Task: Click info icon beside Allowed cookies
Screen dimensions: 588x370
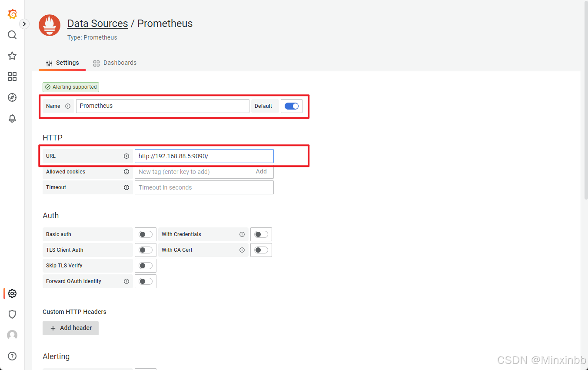Action: [126, 172]
